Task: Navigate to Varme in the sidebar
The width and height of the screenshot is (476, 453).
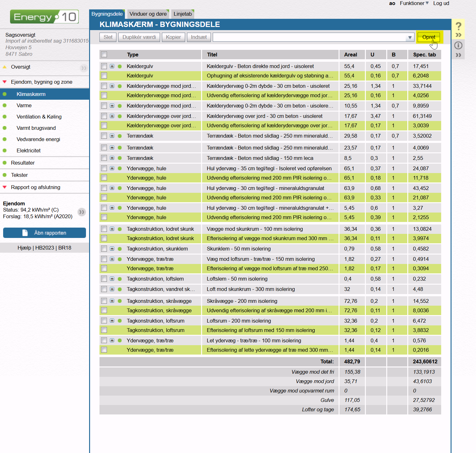Action: click(x=24, y=106)
